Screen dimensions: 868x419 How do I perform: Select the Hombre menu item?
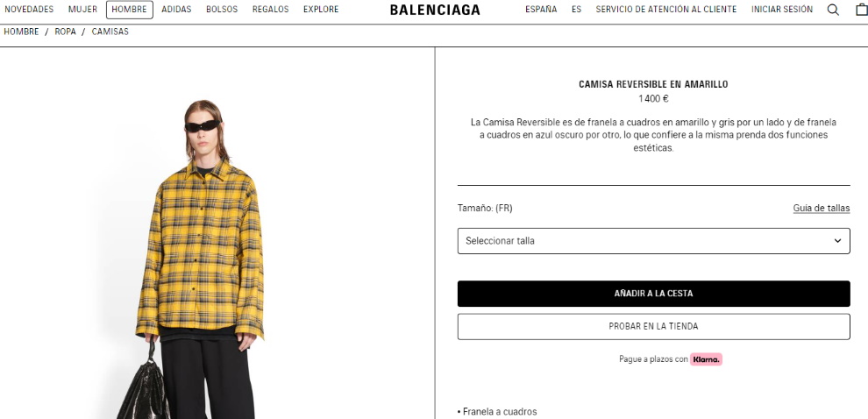pos(130,10)
